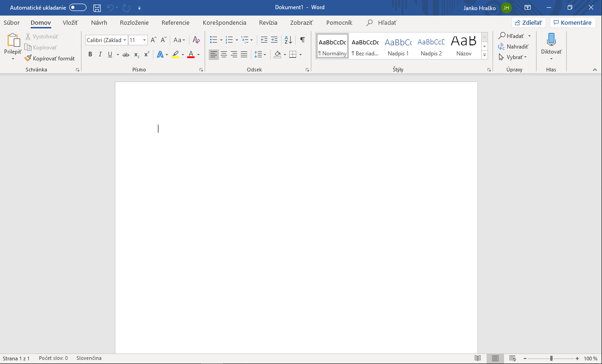The width and height of the screenshot is (602, 364).
Task: Click the Clear Formatting eraser icon
Action: pos(196,40)
